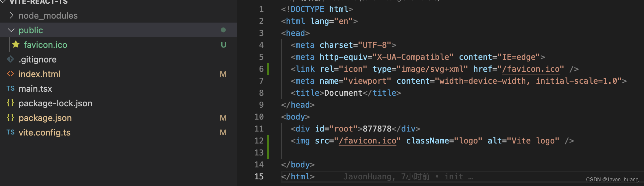Collapse the VITE-REACT-TS project root chevron

3,2
